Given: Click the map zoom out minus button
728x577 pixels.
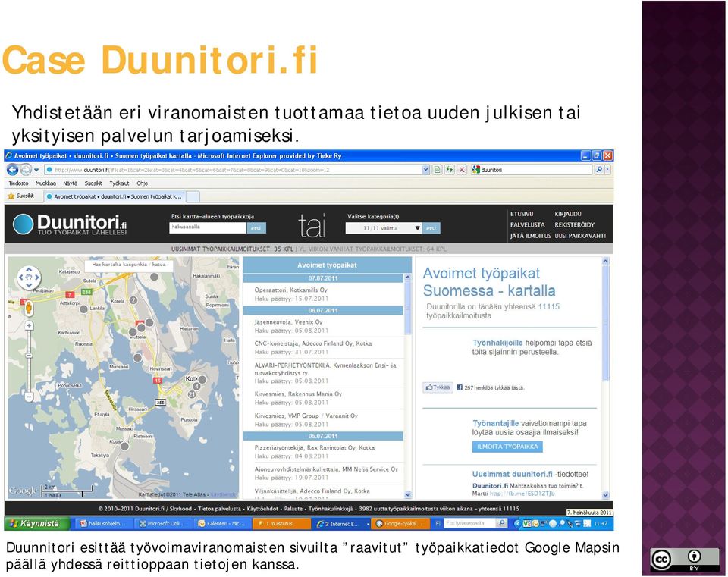Looking at the screenshot, I should pyautogui.click(x=29, y=397).
